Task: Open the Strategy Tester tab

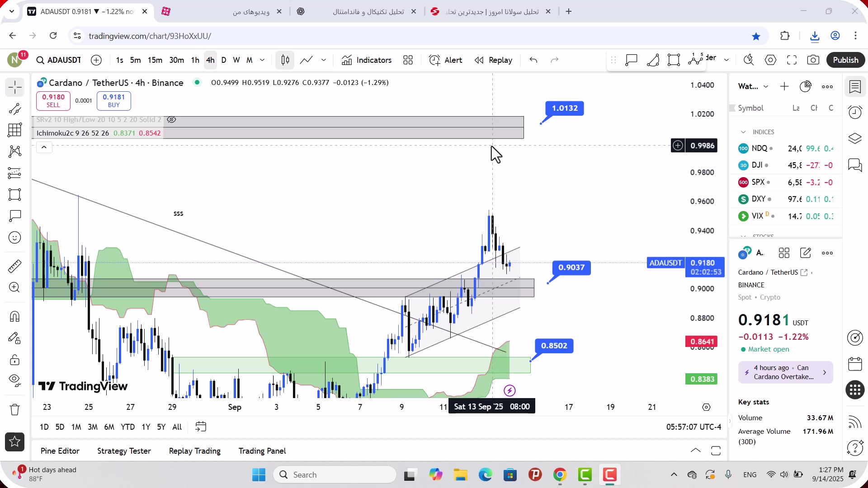Action: click(124, 451)
